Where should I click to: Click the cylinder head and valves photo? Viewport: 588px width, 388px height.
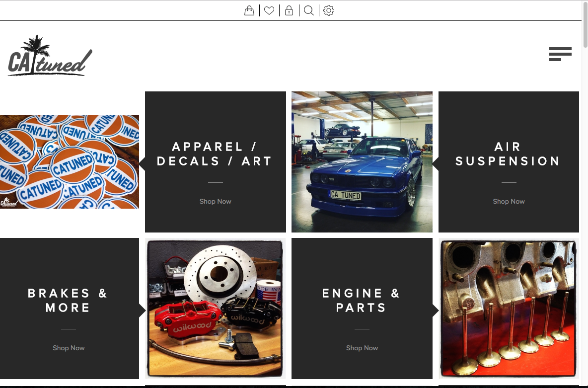tap(509, 309)
